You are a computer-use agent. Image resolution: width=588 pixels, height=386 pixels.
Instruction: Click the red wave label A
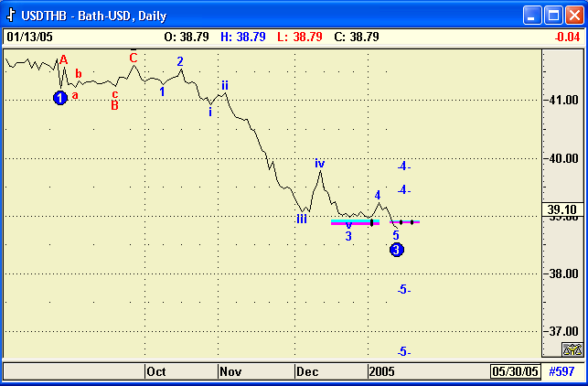pyautogui.click(x=63, y=59)
